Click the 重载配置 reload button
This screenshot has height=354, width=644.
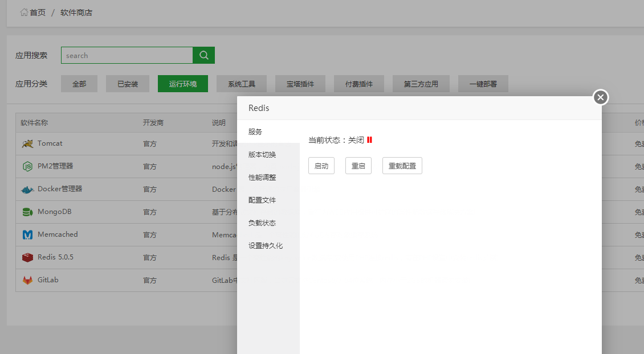click(x=402, y=166)
